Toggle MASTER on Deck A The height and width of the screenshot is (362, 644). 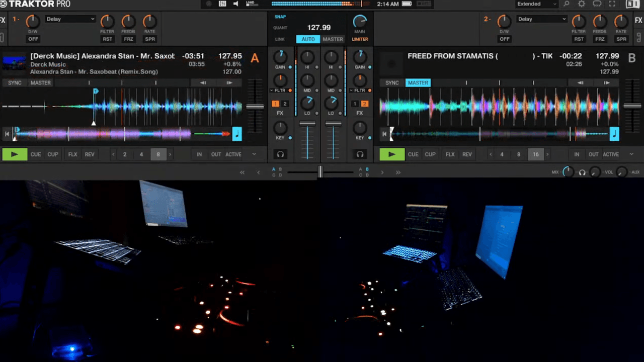pos(40,82)
